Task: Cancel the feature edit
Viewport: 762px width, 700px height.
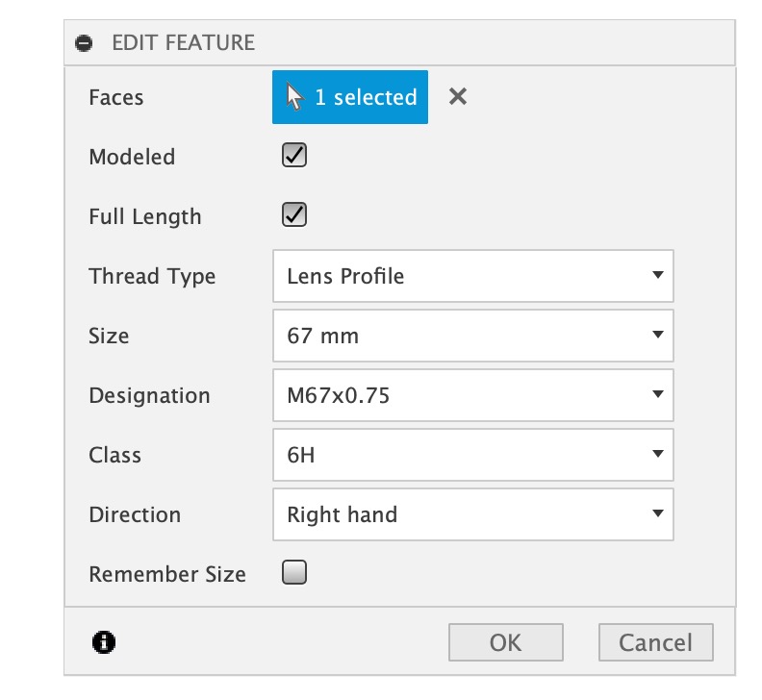Action: [655, 642]
